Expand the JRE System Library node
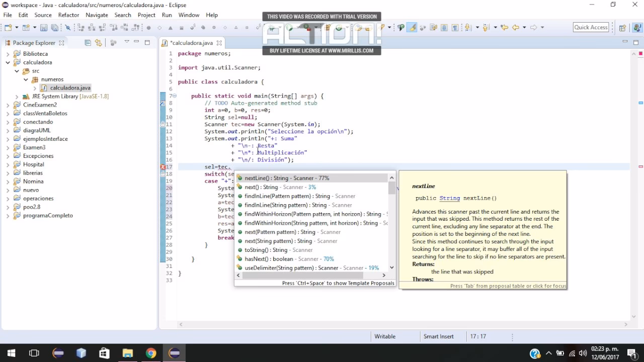This screenshot has height=362, width=644. pyautogui.click(x=17, y=97)
